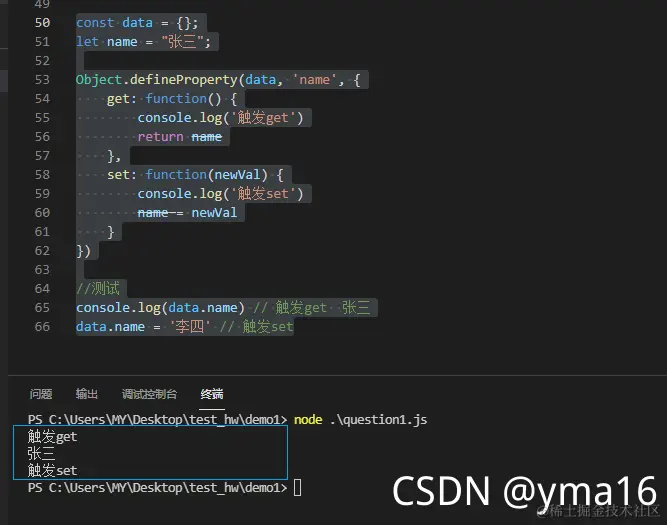Click 'set: function(newVal)' line
667x525 pixels.
coord(195,174)
